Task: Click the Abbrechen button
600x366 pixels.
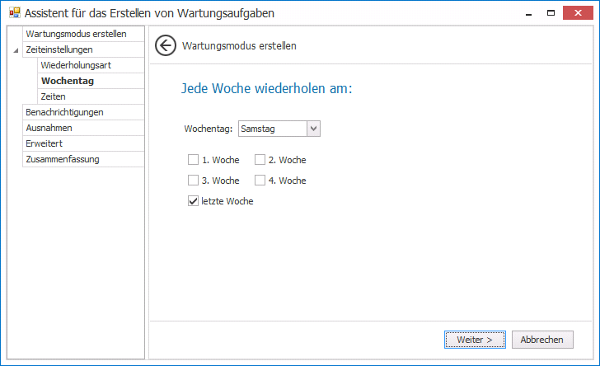Action: [x=543, y=340]
